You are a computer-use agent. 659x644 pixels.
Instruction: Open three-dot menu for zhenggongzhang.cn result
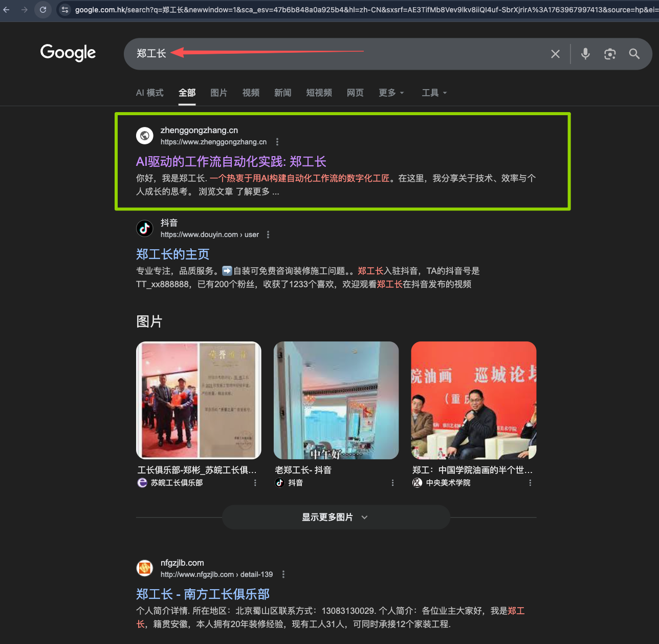(277, 142)
